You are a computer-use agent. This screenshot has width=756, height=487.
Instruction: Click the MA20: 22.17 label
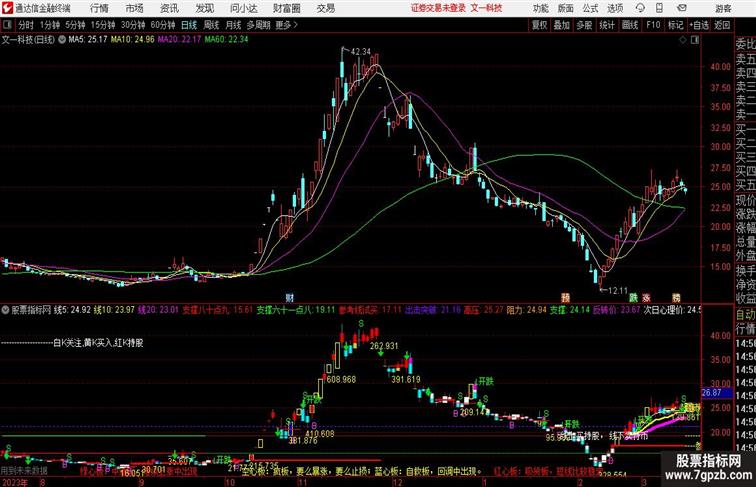179,40
